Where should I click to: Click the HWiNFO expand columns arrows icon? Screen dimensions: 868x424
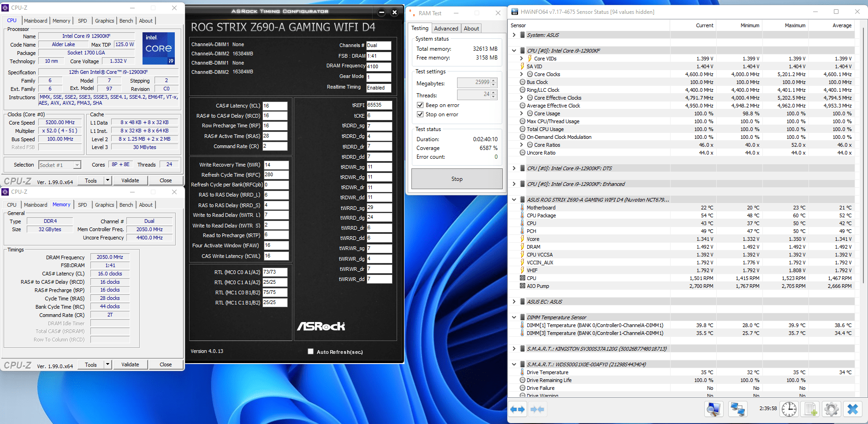(x=517, y=409)
